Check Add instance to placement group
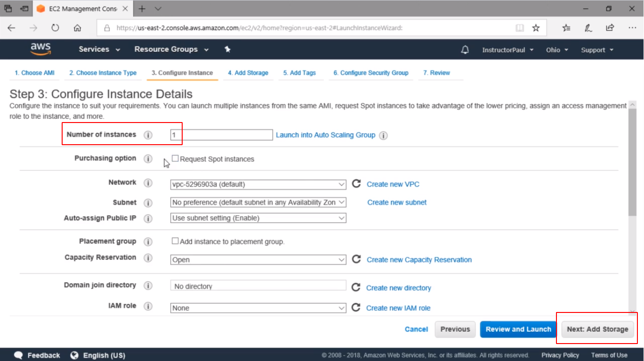Viewport: 644px width, 361px height. [x=175, y=241]
